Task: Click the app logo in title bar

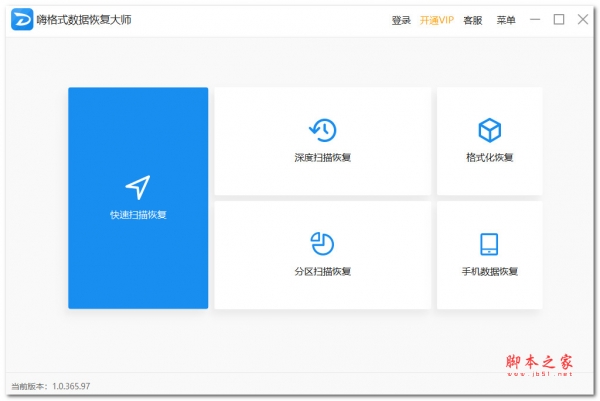Action: [x=22, y=19]
